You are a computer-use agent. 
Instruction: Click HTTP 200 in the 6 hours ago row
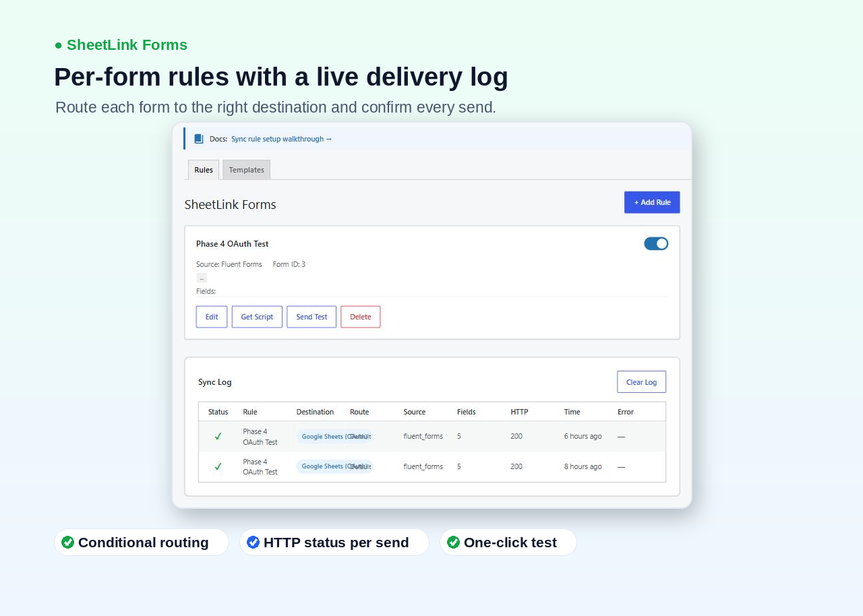(x=516, y=436)
